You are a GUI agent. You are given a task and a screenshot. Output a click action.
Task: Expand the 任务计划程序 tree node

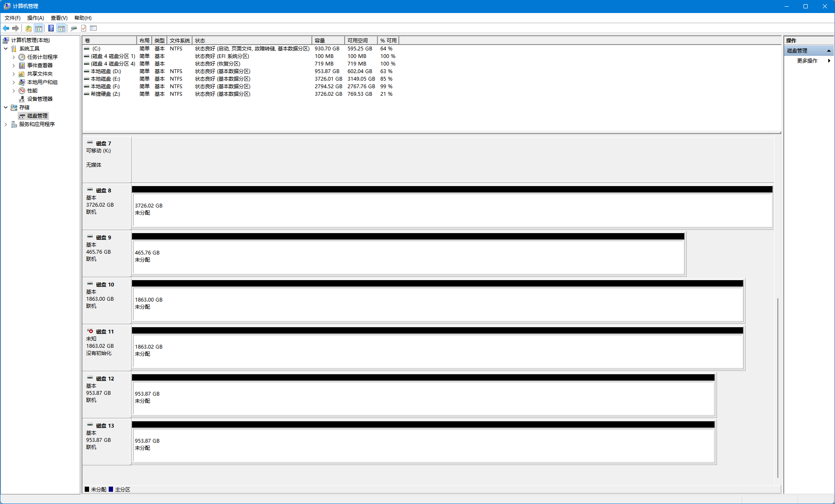click(13, 57)
